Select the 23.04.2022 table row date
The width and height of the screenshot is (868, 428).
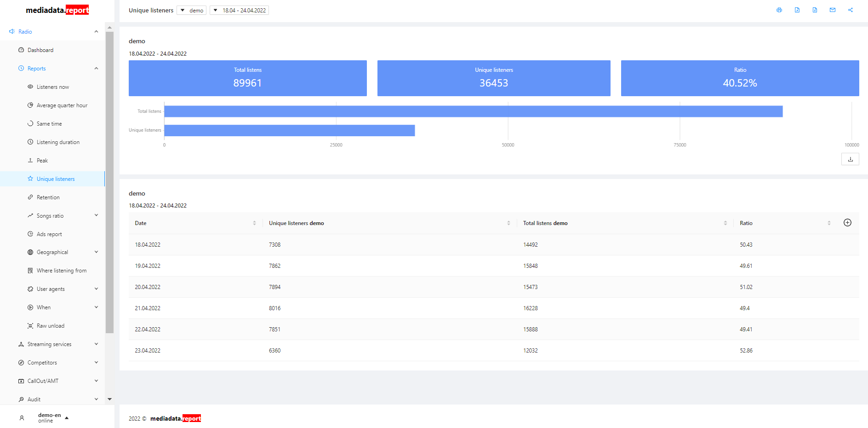pos(148,351)
